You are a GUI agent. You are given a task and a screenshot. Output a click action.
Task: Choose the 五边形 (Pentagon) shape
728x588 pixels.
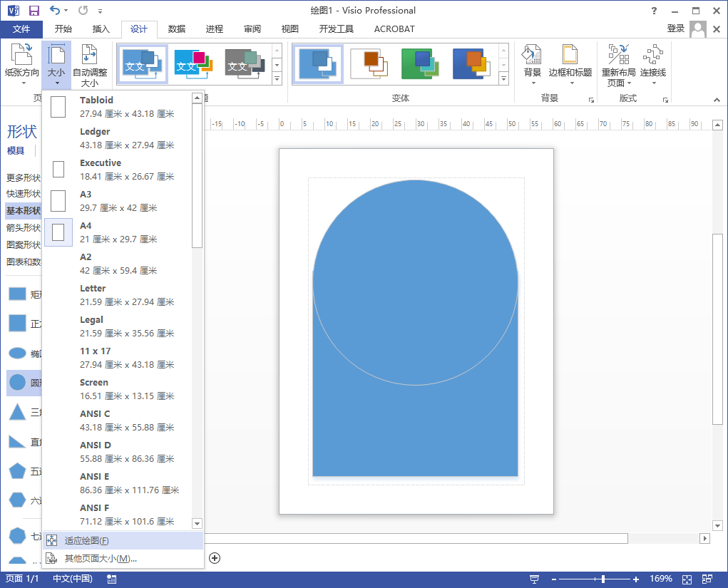click(16, 470)
